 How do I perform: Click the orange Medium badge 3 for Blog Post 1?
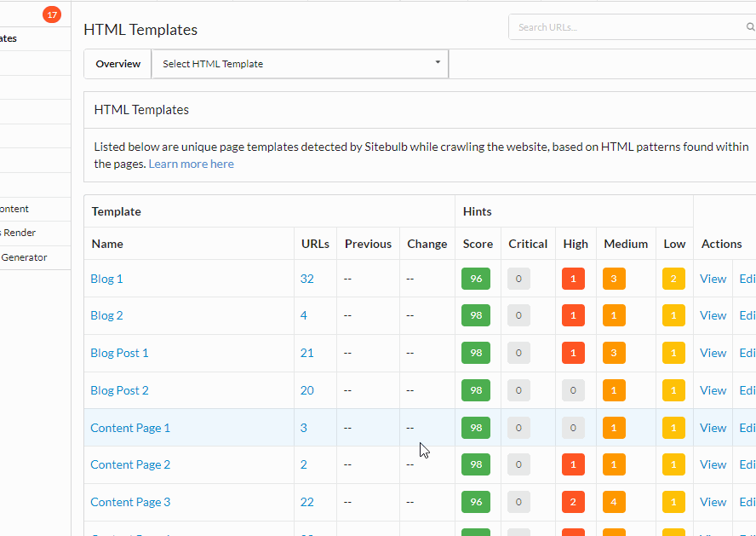pyautogui.click(x=614, y=353)
